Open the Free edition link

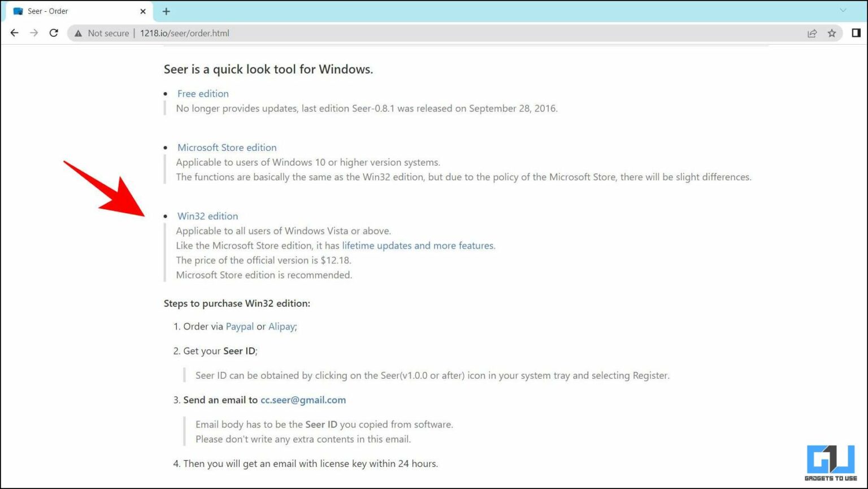click(203, 93)
